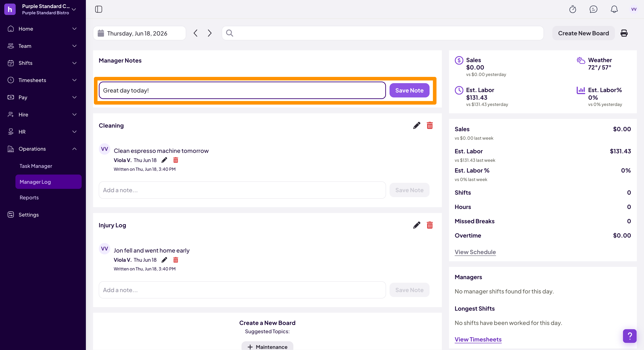Screen dimensions: 644x350
Task: Click Create New Board button
Action: [x=583, y=33]
